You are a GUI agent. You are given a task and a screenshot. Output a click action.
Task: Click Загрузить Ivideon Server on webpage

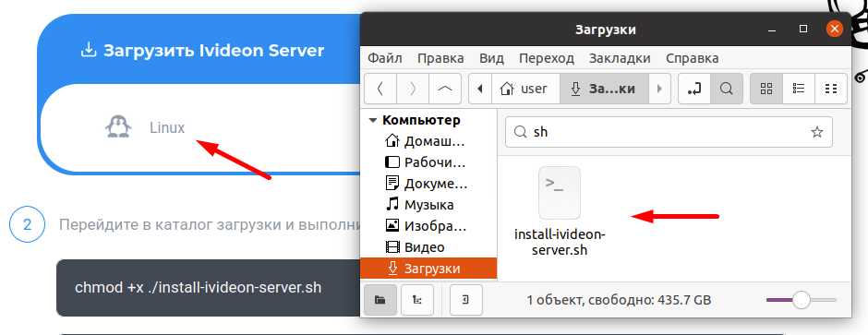tap(202, 51)
